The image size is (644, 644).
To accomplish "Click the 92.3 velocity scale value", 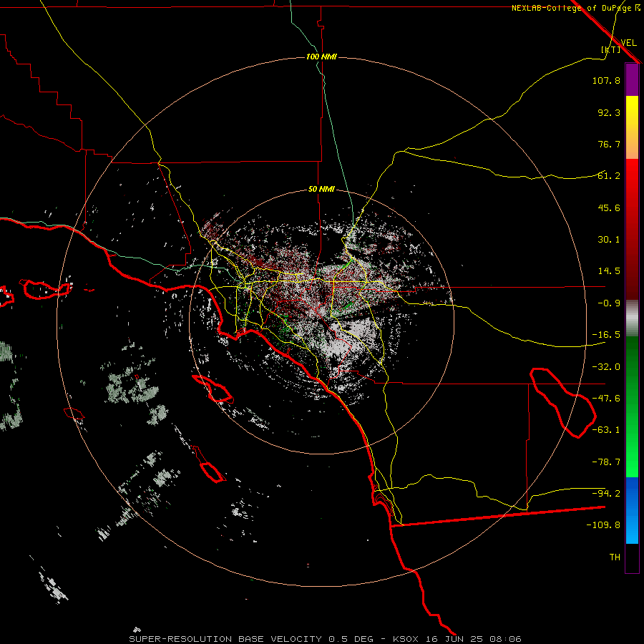I will (x=609, y=112).
